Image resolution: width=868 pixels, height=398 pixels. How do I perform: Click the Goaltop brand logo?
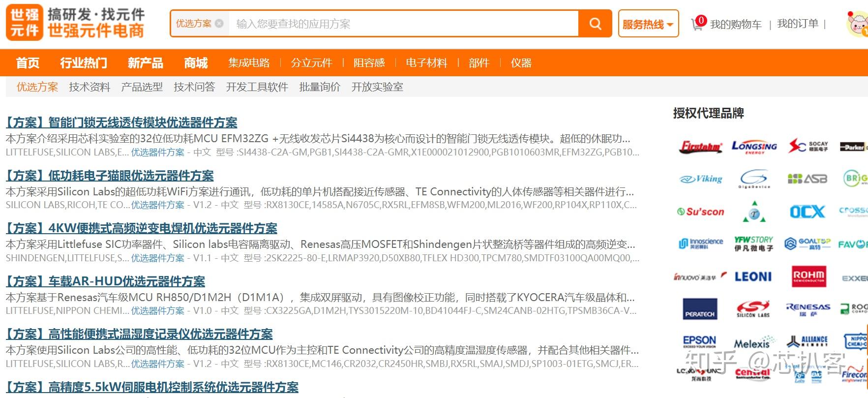click(807, 244)
